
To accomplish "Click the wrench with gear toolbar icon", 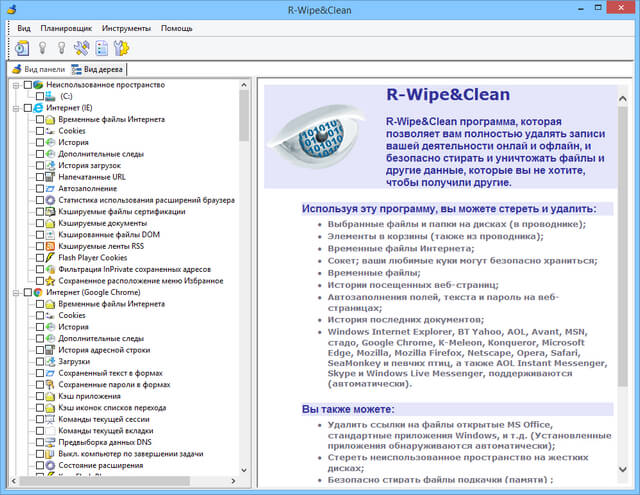I will pyautogui.click(x=122, y=47).
